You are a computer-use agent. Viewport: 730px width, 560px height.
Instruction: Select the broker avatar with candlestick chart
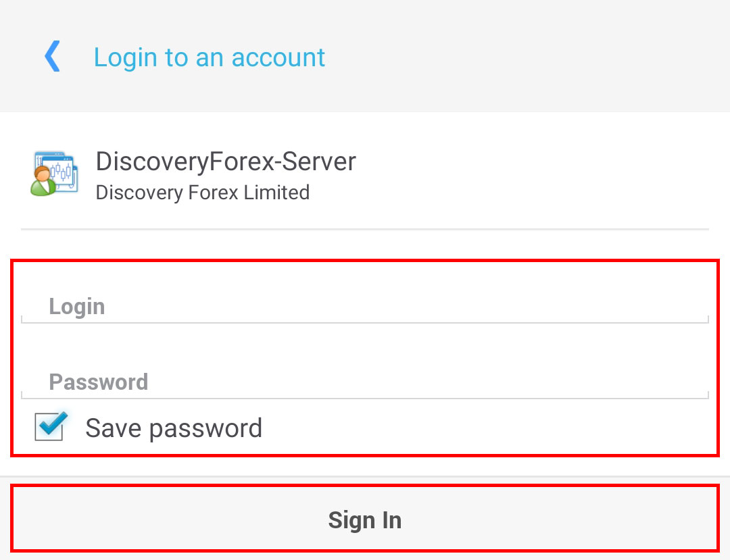click(x=54, y=174)
